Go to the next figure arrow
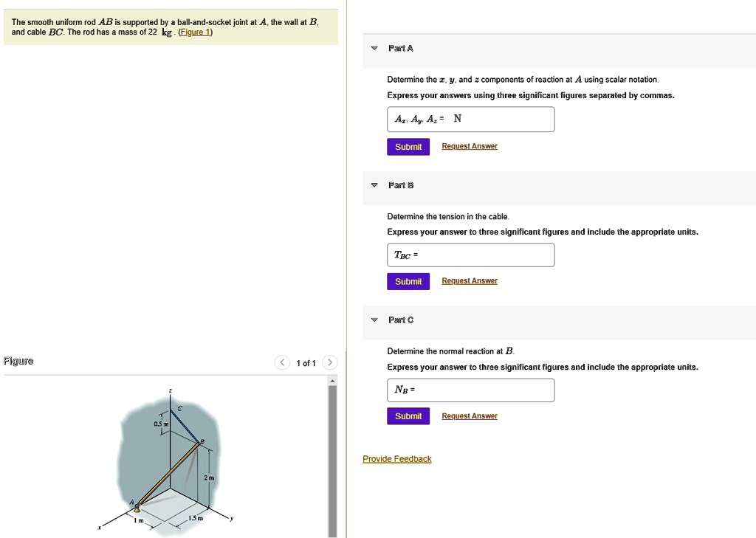756x538 pixels. [x=330, y=362]
